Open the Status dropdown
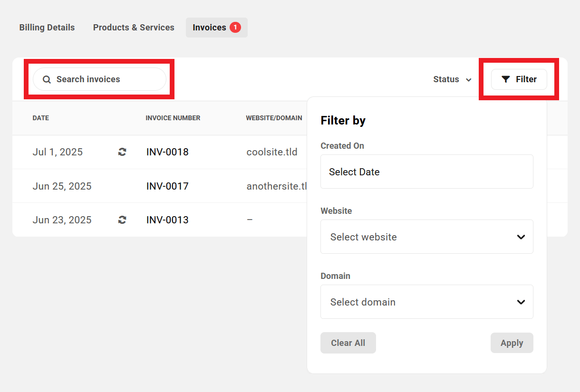The height and width of the screenshot is (392, 580). (452, 79)
